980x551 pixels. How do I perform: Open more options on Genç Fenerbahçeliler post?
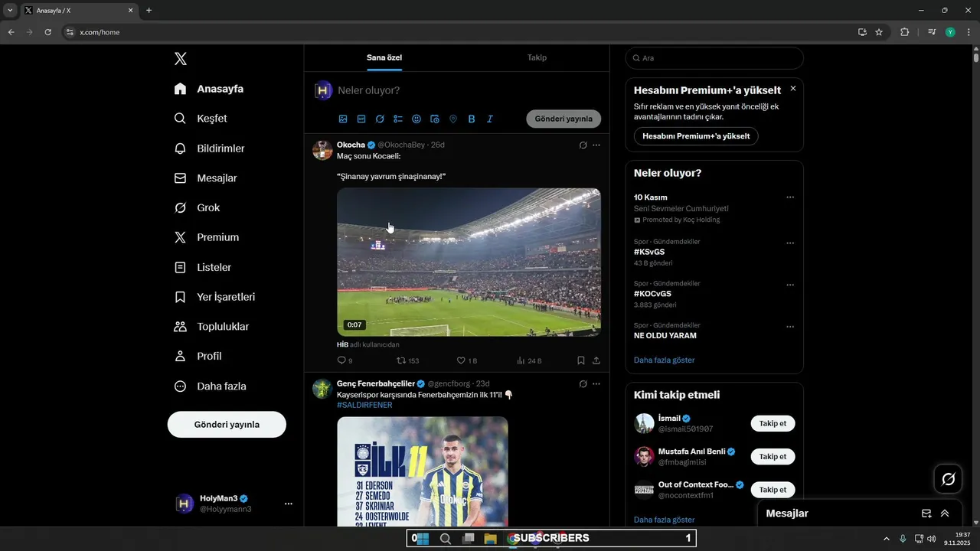[x=596, y=383]
